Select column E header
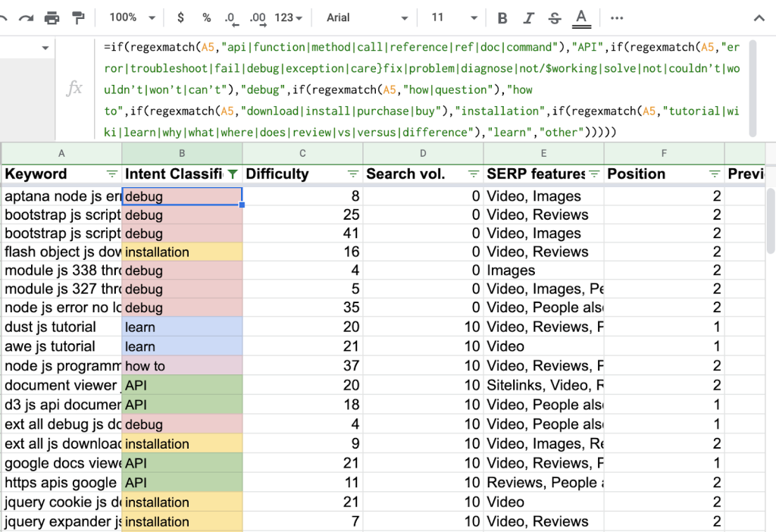The width and height of the screenshot is (776, 532). pos(543,153)
